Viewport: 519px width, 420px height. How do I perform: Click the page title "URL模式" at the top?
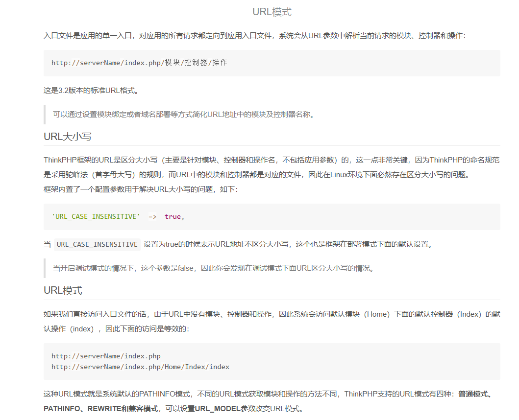pos(272,12)
